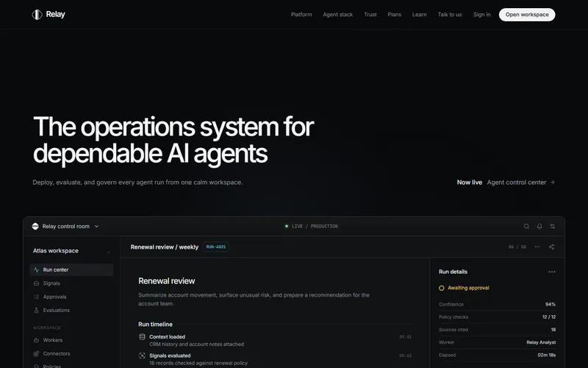
Task: Click the Renewal review / weekly breadcrumb
Action: point(164,247)
